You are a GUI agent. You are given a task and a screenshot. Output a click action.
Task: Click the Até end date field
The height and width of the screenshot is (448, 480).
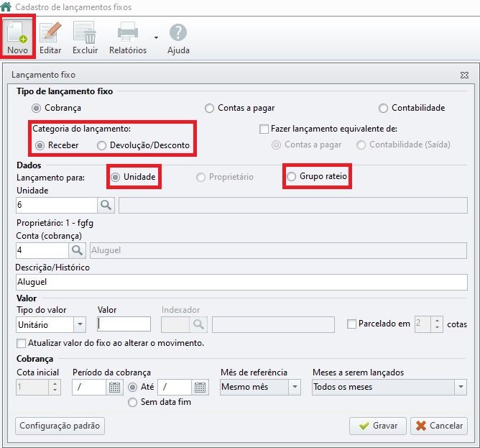(x=175, y=387)
